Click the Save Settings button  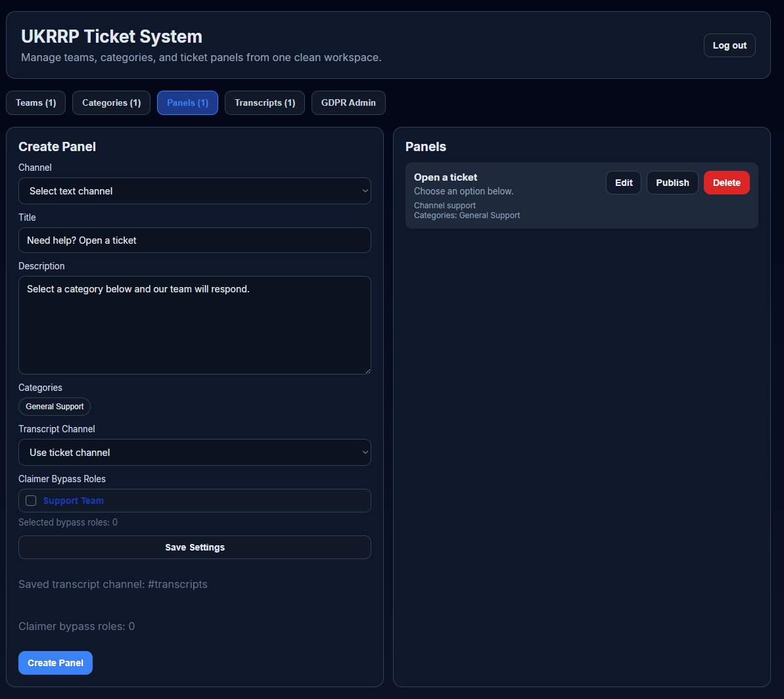195,547
